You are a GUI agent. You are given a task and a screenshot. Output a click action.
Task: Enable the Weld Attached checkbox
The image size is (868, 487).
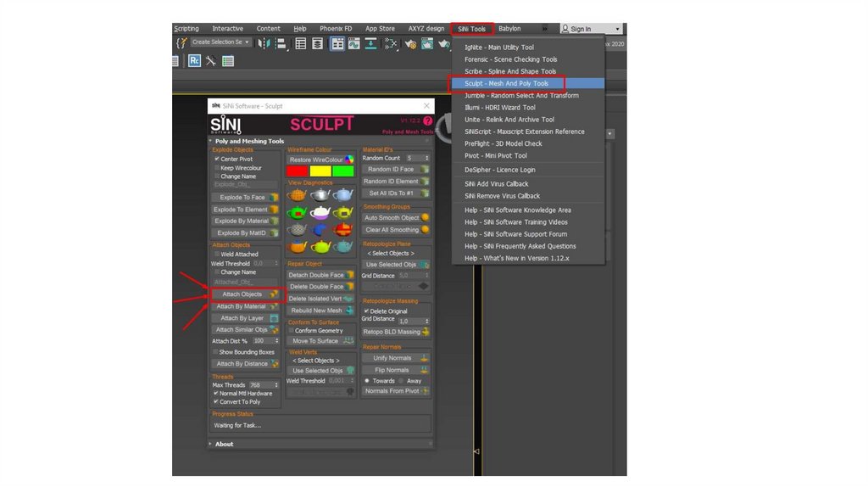coord(217,255)
